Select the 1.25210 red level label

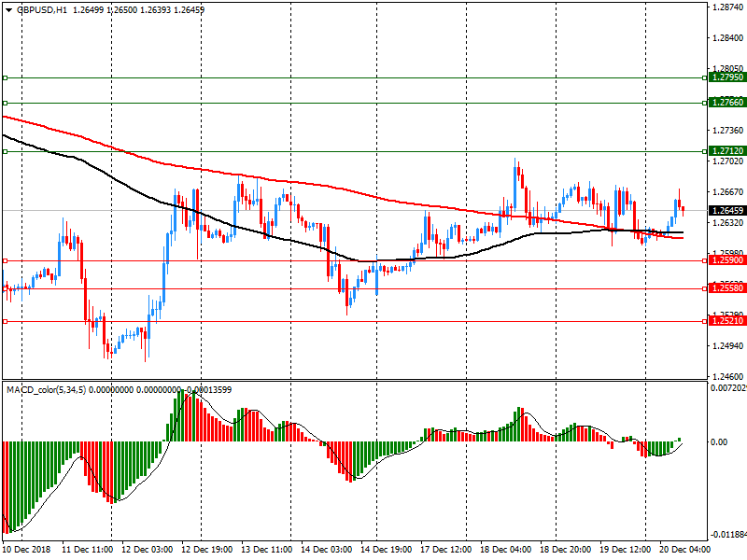[726, 321]
